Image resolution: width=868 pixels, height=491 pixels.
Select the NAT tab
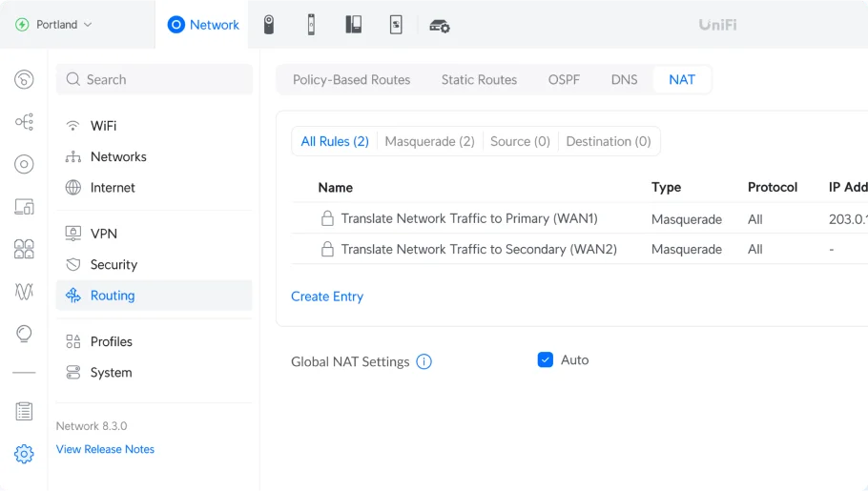click(682, 80)
